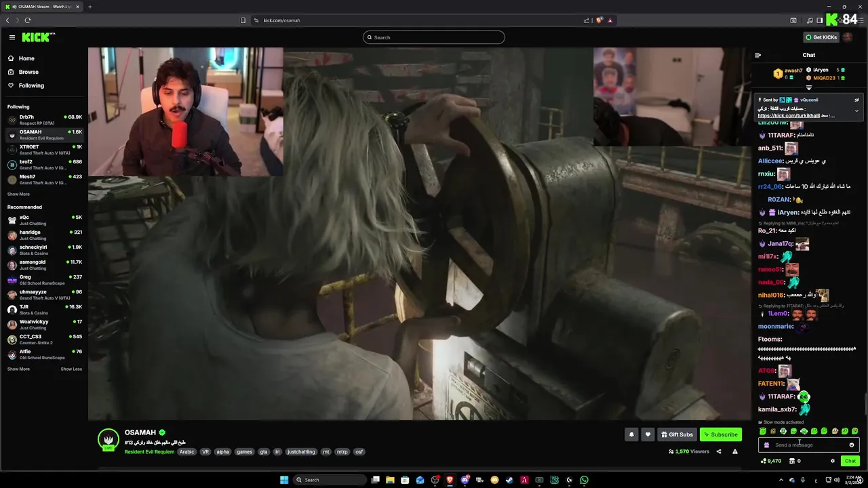This screenshot has width=868, height=488.
Task: Click the share icon next to viewer count
Action: (719, 451)
